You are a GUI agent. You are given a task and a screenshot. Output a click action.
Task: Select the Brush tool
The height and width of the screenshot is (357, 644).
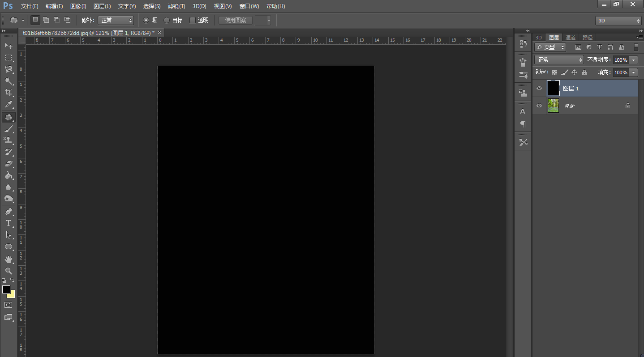click(9, 129)
